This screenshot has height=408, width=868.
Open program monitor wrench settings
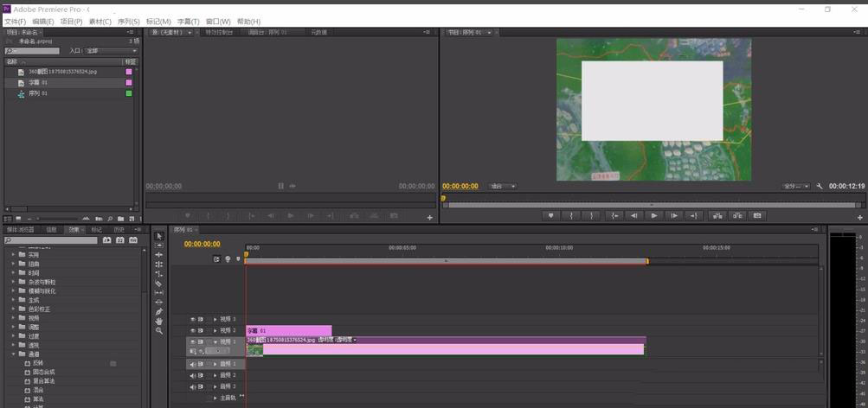820,187
